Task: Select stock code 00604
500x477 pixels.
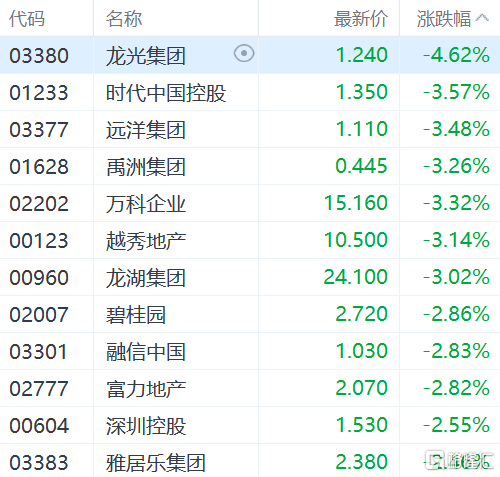Action: pos(39,426)
